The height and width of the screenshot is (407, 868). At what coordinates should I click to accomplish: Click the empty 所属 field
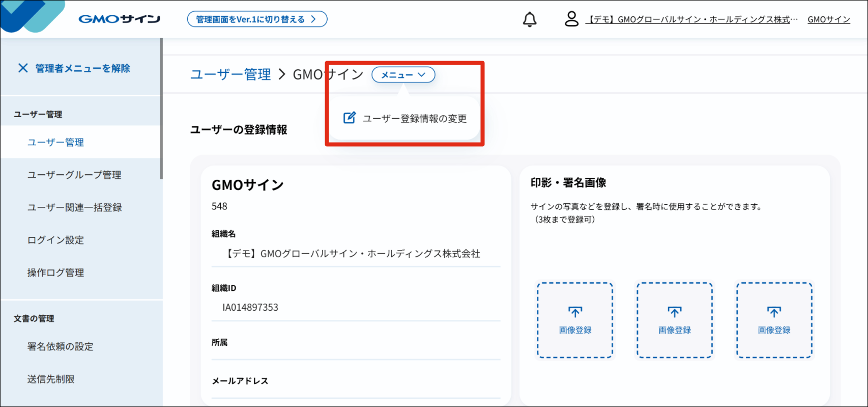356,354
